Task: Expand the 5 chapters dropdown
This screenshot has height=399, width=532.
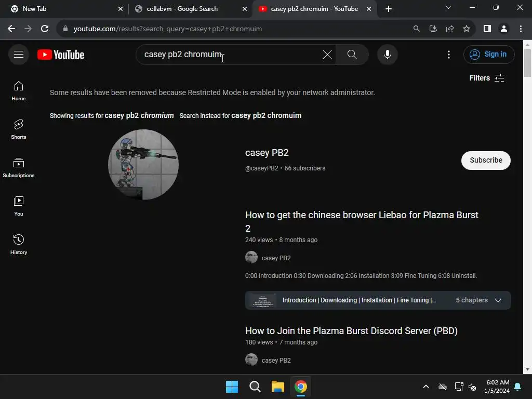Action: pos(498,300)
